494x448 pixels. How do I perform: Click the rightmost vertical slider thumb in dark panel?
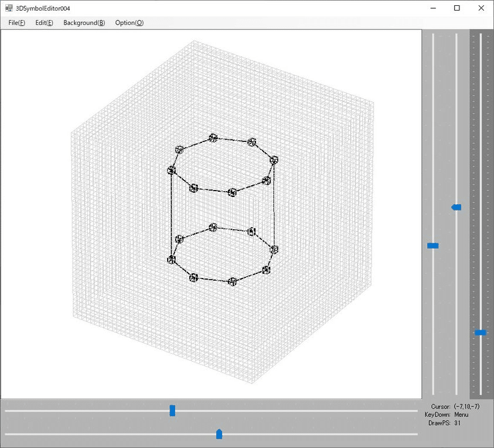click(x=481, y=332)
